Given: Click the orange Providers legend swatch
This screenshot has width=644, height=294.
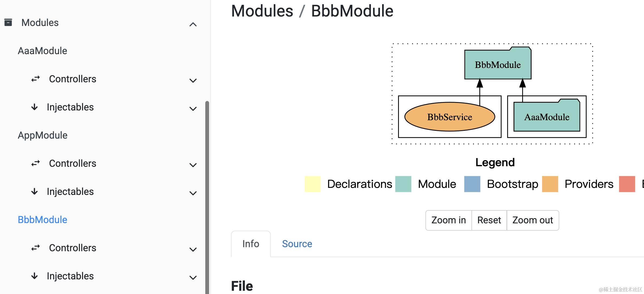Looking at the screenshot, I should tap(550, 184).
